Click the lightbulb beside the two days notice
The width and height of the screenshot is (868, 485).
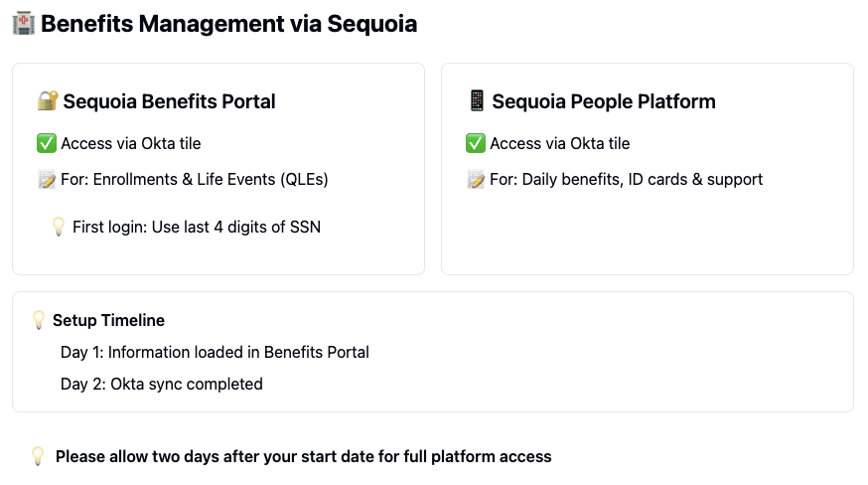pos(38,456)
